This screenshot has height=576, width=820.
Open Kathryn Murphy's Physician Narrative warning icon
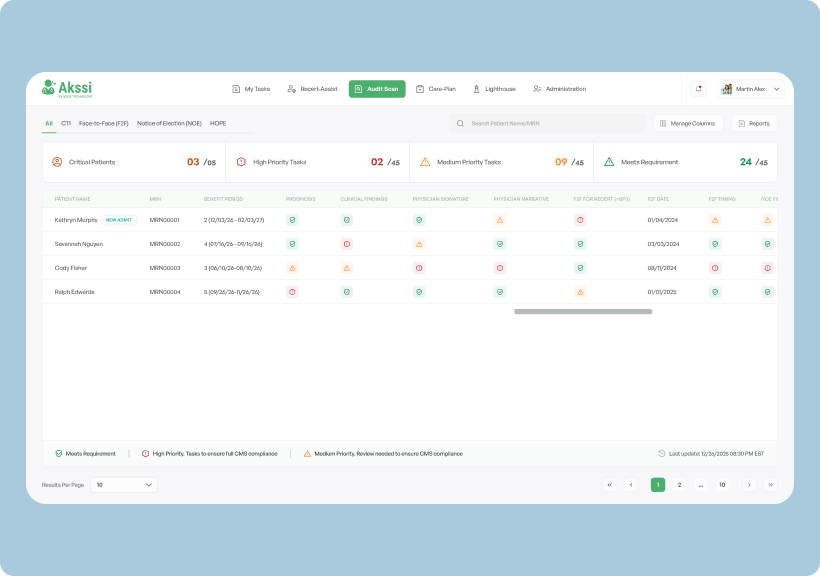[500, 220]
